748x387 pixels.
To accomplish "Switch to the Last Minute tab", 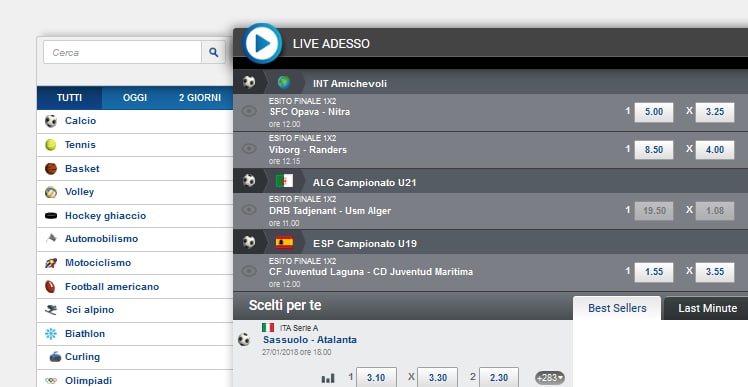I will point(707,308).
